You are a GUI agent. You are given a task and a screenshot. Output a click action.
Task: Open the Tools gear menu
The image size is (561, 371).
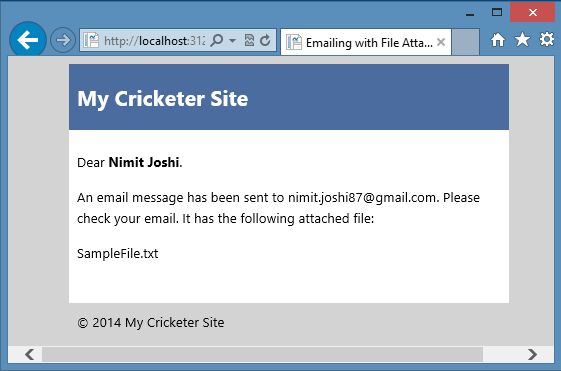click(547, 39)
